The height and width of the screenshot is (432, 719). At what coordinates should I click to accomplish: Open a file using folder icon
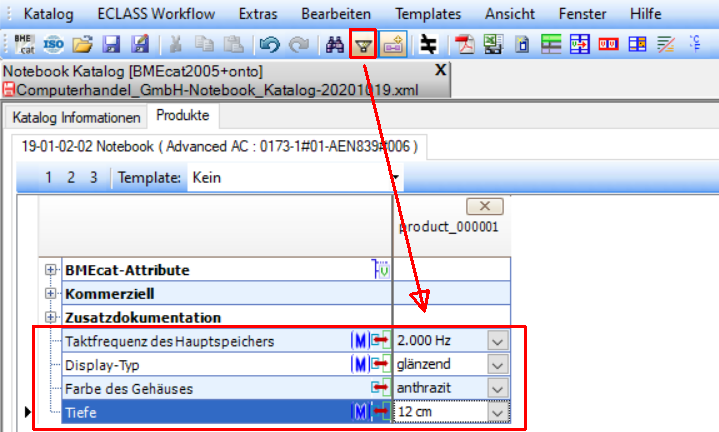84,45
